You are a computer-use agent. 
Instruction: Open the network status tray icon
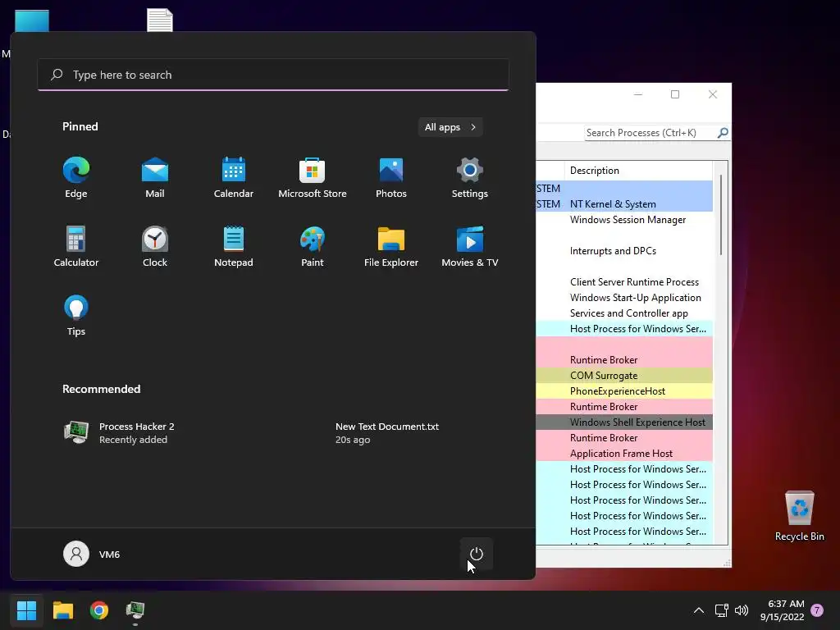(x=721, y=610)
